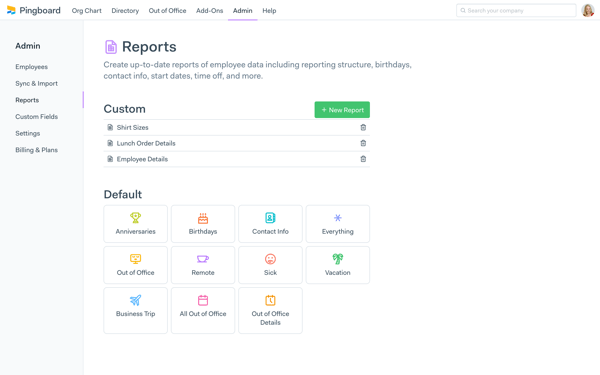Image resolution: width=600 pixels, height=375 pixels.
Task: Open Out of Office in the top navigation
Action: [x=167, y=11]
